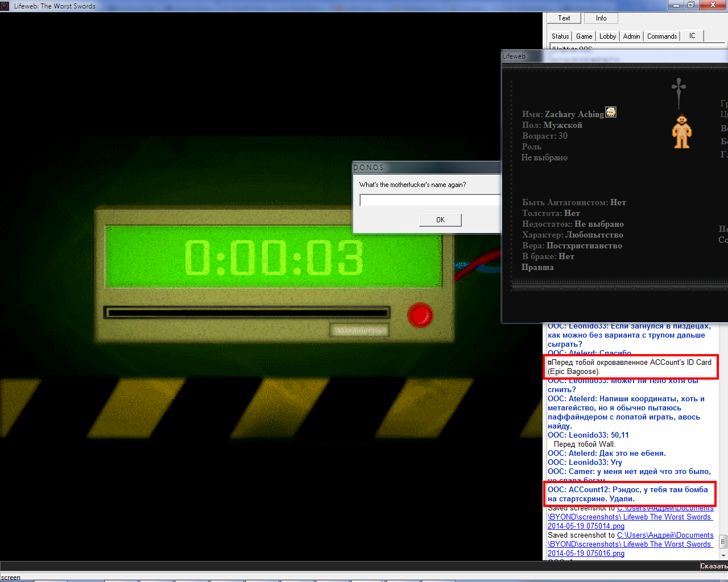Click the Lifeweb app icon in the title bar
The width and height of the screenshot is (728, 582).
click(x=6, y=6)
